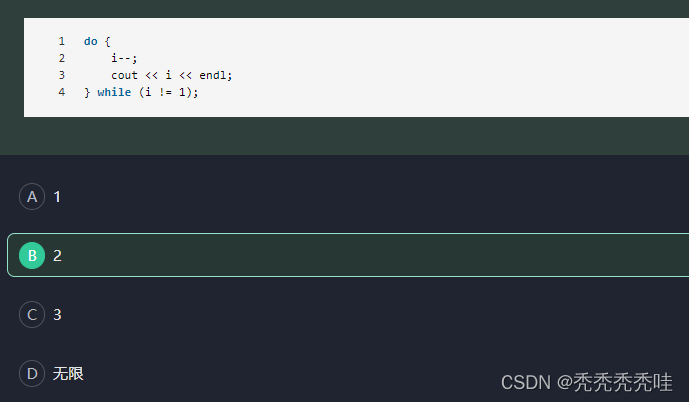Click line number 2 in code gutter
Image resolution: width=689 pixels, height=402 pixels.
coord(62,58)
